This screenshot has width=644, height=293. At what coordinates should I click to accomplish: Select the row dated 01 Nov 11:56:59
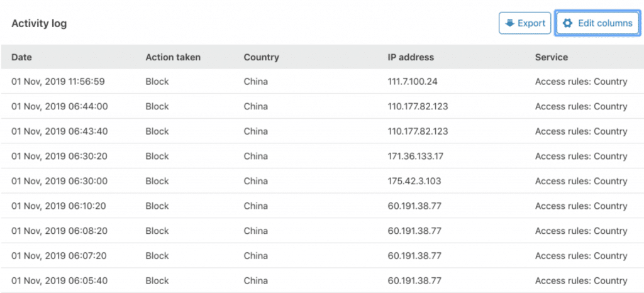[x=322, y=82]
